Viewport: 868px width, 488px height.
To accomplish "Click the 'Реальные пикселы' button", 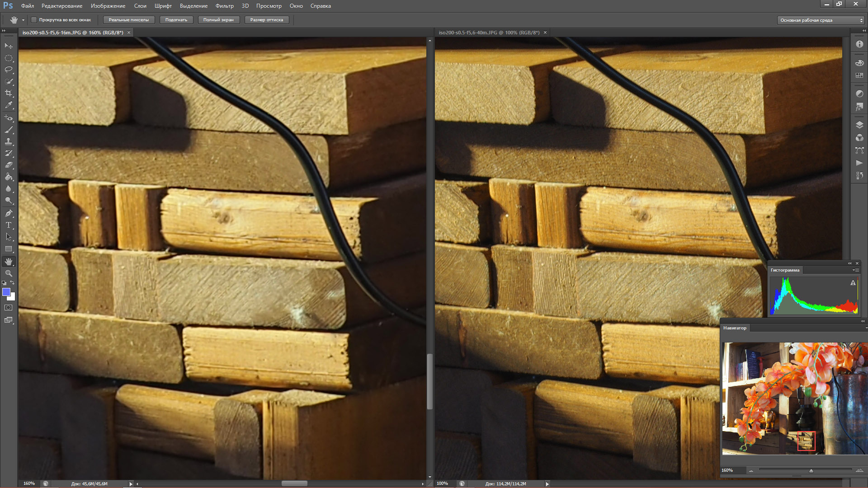I will (129, 20).
